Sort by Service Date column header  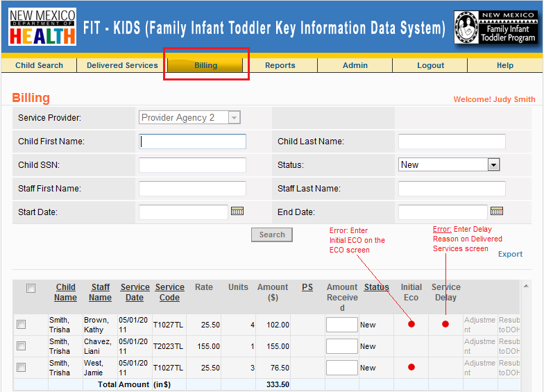pyautogui.click(x=135, y=292)
